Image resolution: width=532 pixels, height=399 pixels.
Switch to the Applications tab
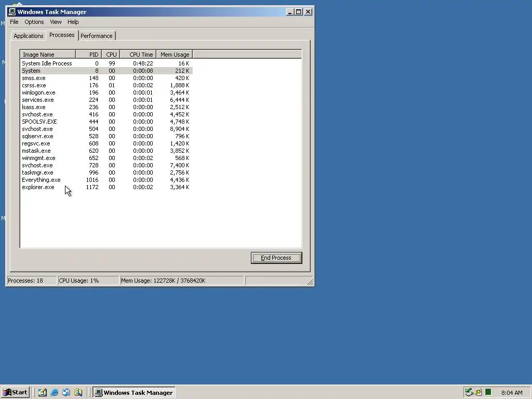tap(29, 36)
